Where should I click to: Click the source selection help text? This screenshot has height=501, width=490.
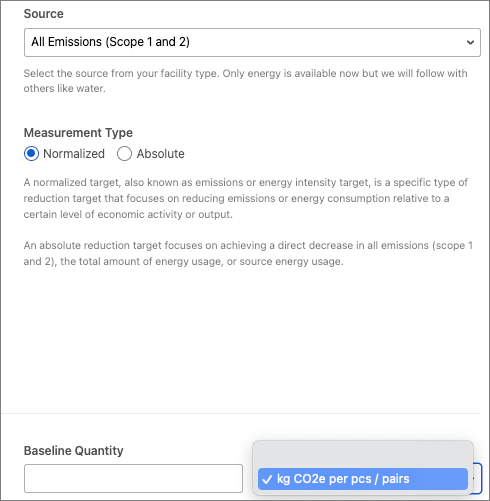click(245, 81)
